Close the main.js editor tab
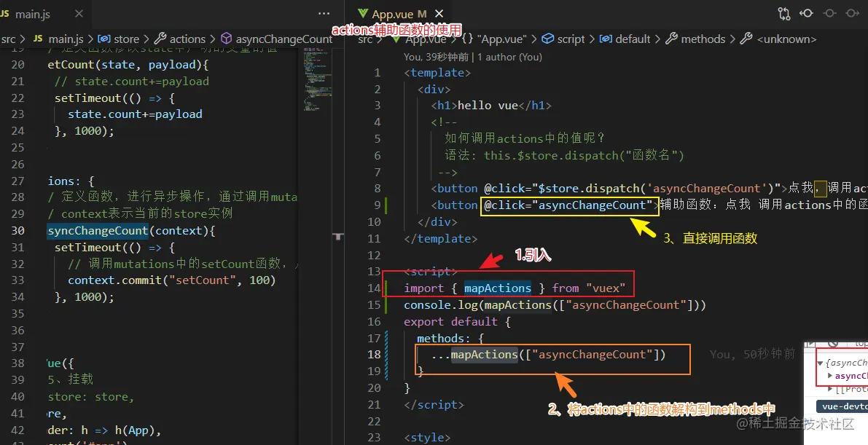868x445 pixels. [x=79, y=14]
